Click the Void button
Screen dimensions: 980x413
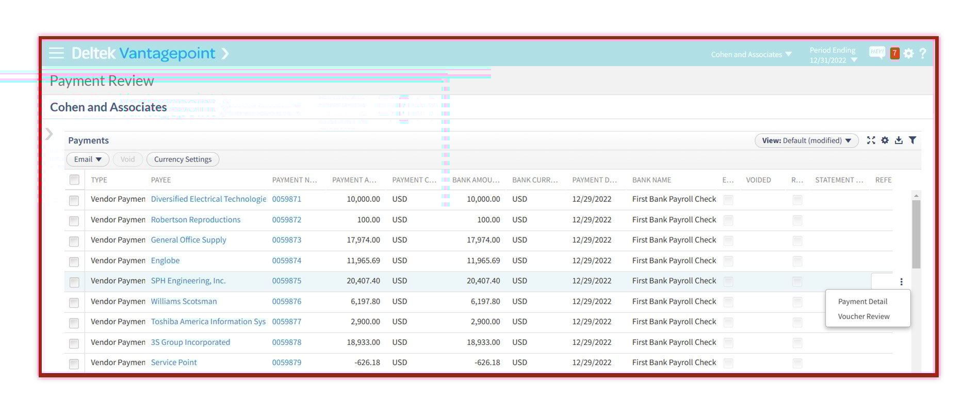127,160
